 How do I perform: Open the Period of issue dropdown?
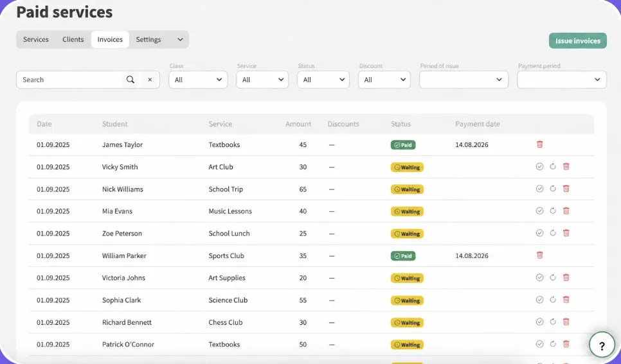click(464, 80)
